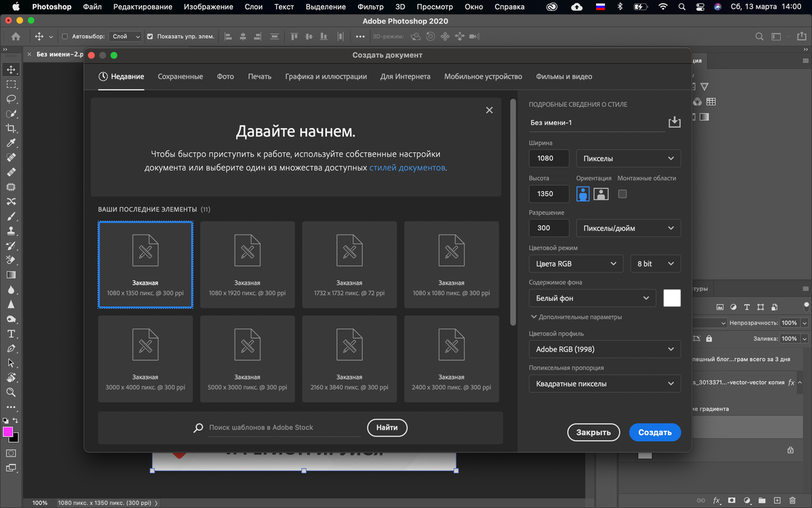Screen dimensions: 812x508
Task: Open the Adobe RGB (1998) profile dropdown
Action: tap(604, 350)
